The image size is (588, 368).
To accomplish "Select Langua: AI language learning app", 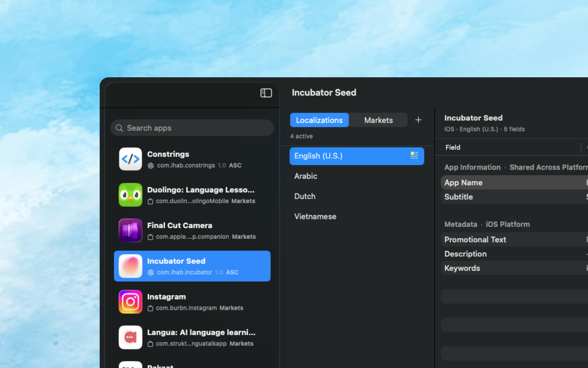I will 192,337.
